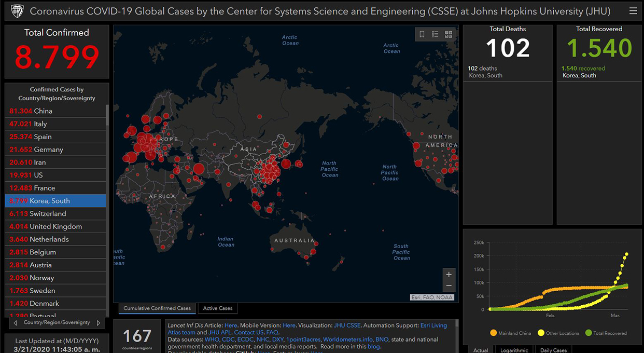Open the FAQ link
This screenshot has height=353, width=644.
point(272,332)
